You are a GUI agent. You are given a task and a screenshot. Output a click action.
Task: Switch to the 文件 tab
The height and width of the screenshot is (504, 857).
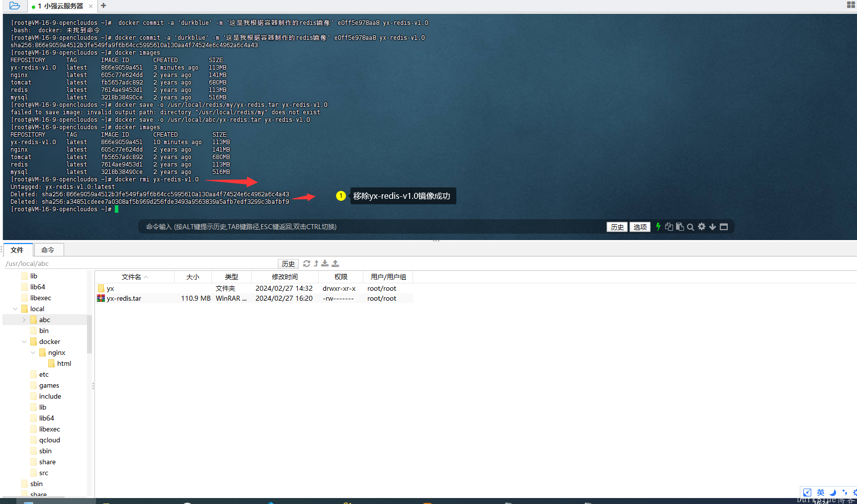tap(17, 250)
